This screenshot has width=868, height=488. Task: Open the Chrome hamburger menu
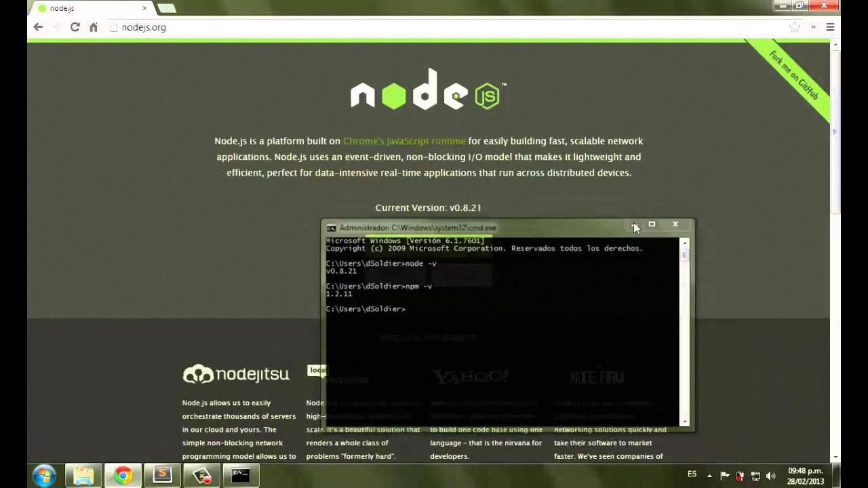click(830, 27)
